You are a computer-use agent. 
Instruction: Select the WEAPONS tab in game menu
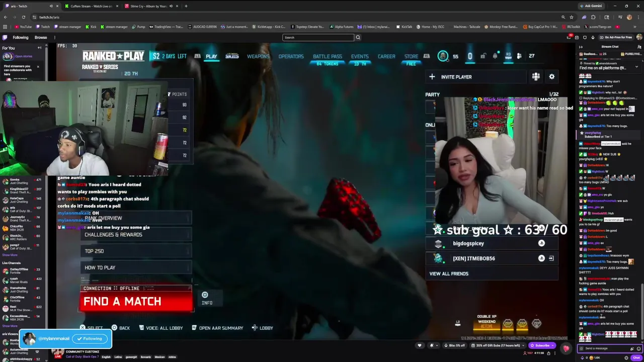pyautogui.click(x=258, y=56)
